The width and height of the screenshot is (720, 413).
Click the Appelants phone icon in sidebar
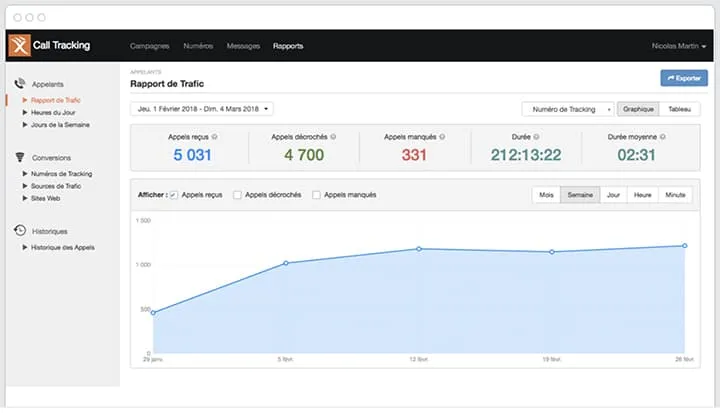(x=20, y=84)
